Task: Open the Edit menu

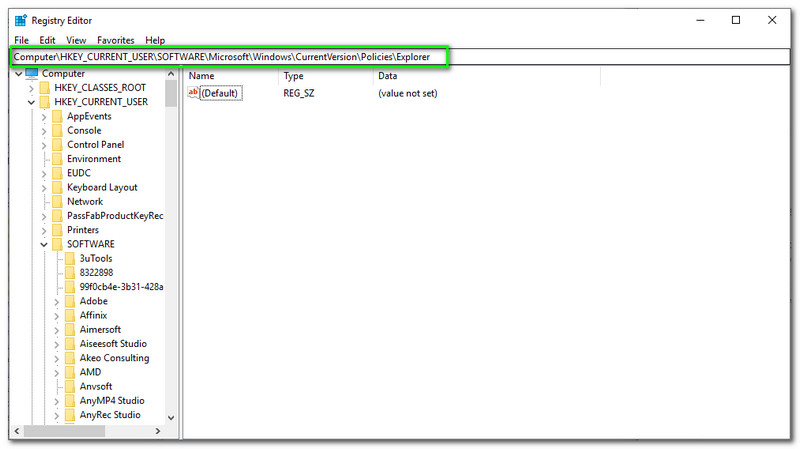Action: [47, 40]
